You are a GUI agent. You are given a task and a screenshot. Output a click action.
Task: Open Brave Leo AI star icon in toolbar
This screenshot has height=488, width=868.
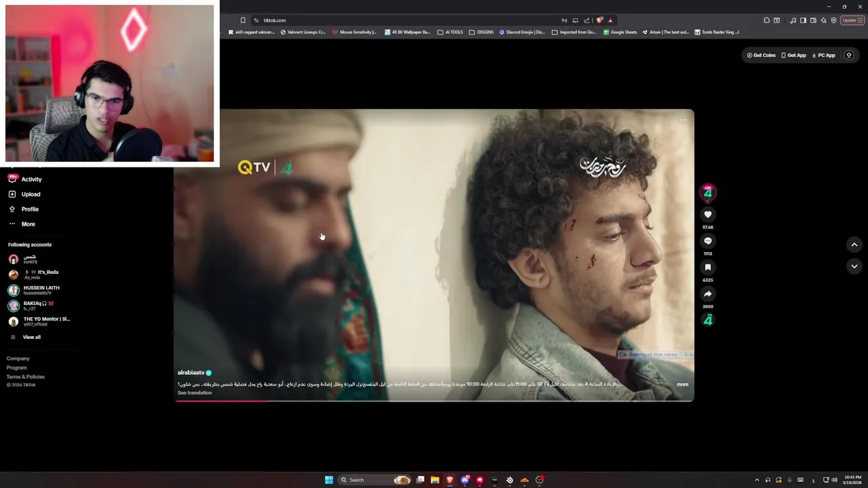823,20
